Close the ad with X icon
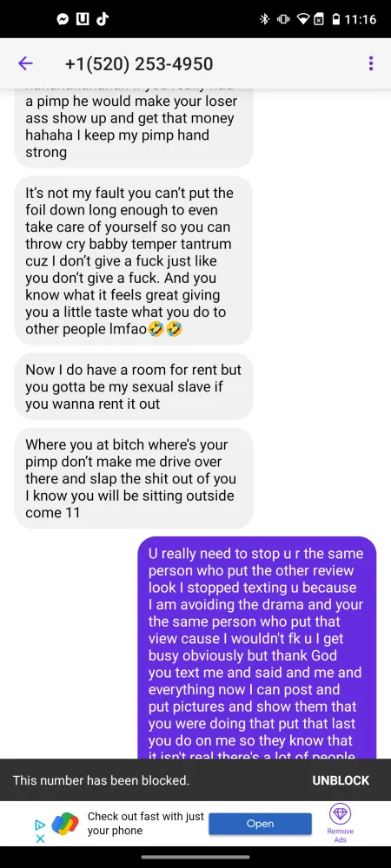This screenshot has width=391, height=868. (x=40, y=838)
